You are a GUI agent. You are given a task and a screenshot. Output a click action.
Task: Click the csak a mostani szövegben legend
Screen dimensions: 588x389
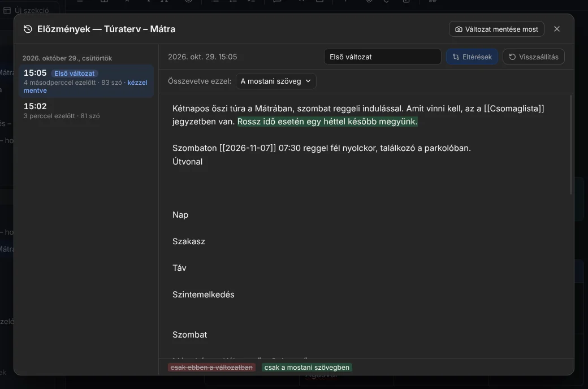(307, 368)
